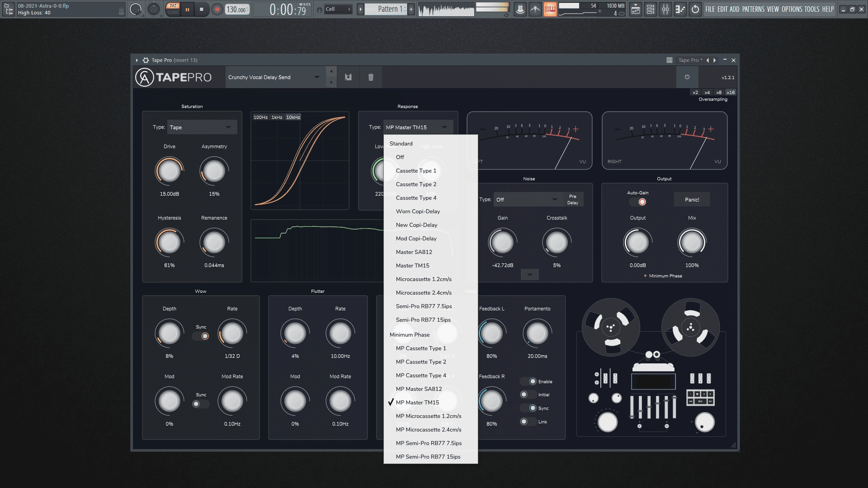
Task: Toggle Minimum Phase in Output section
Action: click(x=663, y=276)
